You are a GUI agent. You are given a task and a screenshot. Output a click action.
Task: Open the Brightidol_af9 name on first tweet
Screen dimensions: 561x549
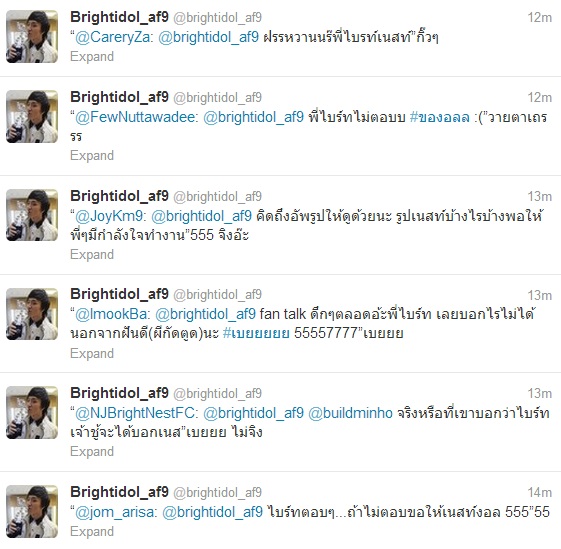tap(119, 17)
